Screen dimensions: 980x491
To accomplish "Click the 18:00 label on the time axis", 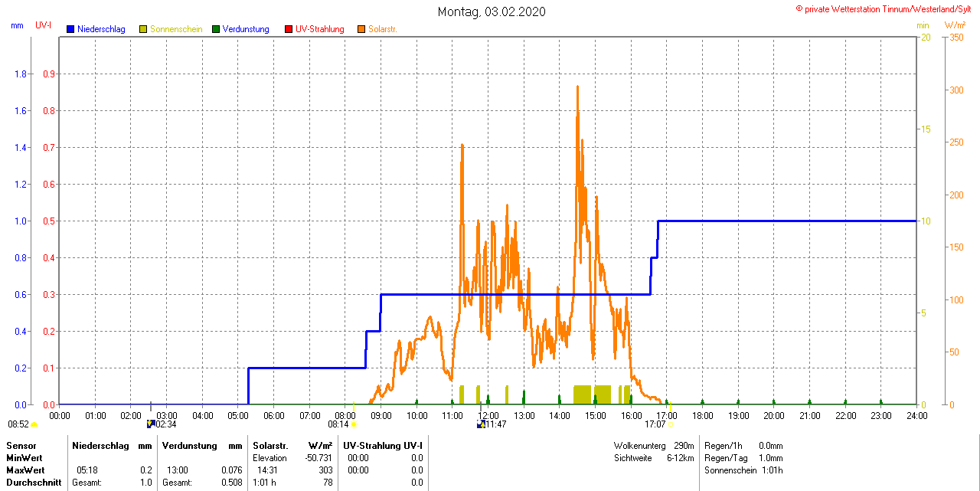I will click(703, 415).
